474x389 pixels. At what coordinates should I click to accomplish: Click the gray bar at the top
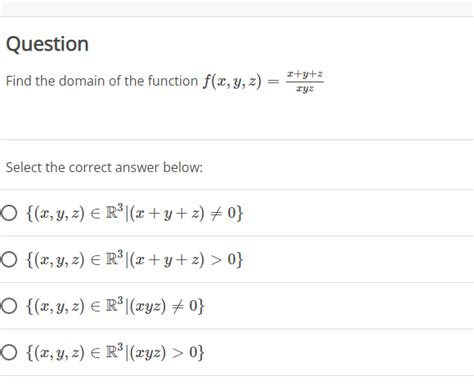tap(237, 8)
